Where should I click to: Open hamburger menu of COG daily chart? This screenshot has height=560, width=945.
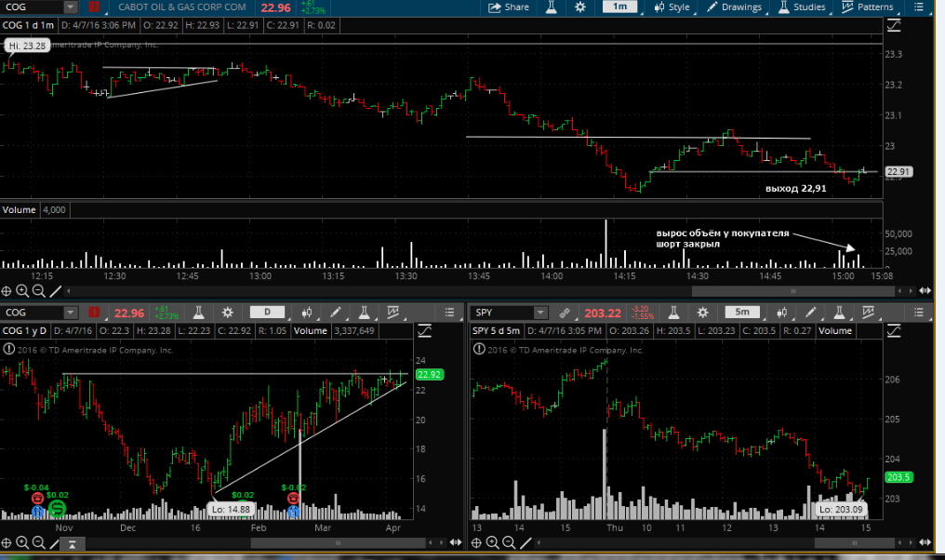(449, 313)
